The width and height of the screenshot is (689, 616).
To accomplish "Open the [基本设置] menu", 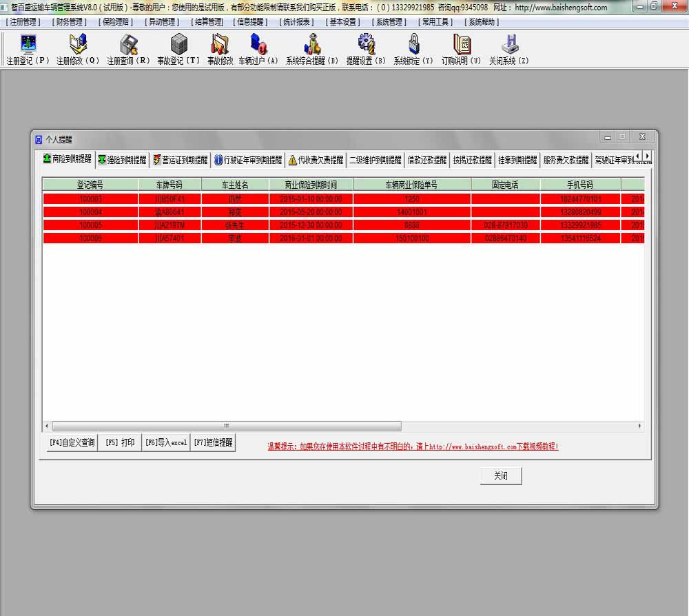I will pos(342,22).
